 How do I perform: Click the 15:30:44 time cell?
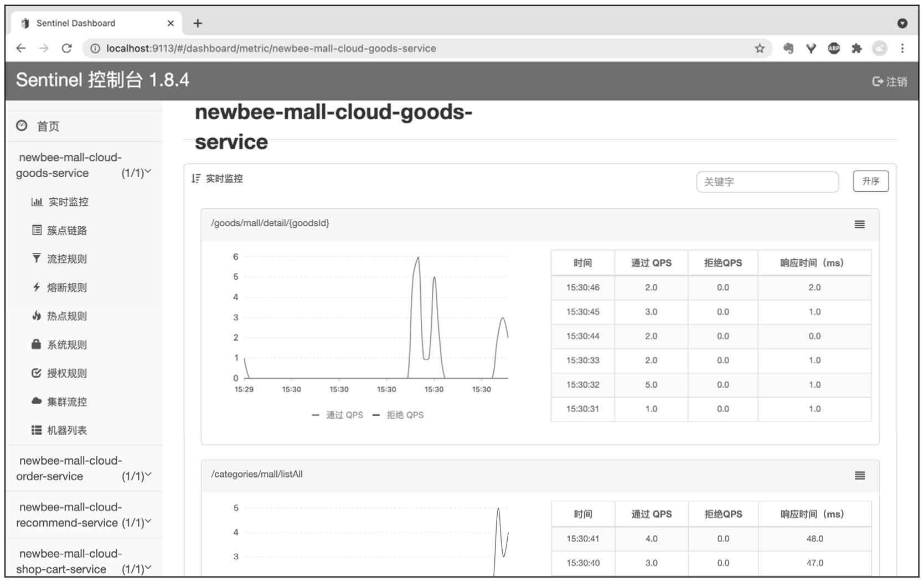point(583,336)
